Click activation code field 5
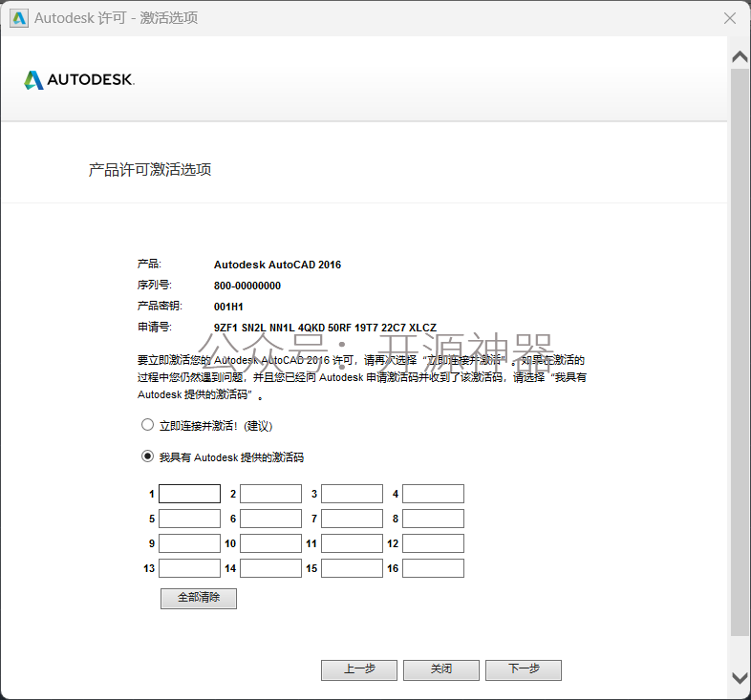Image resolution: width=751 pixels, height=700 pixels. click(190, 519)
